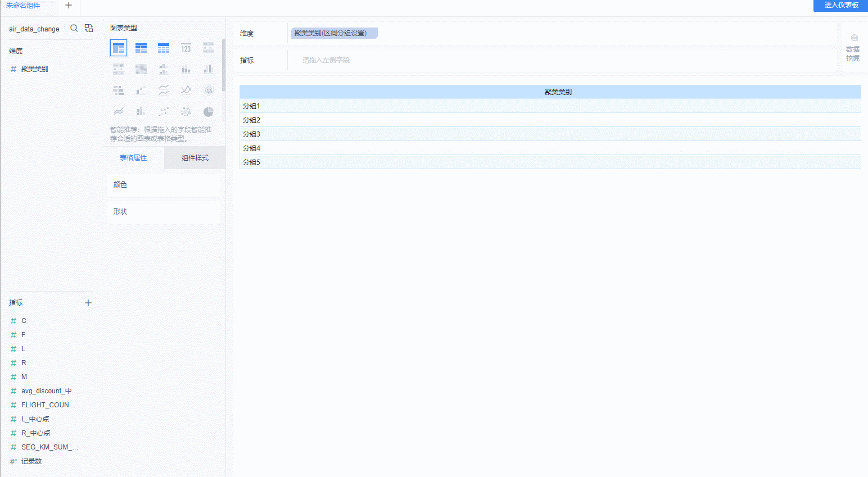The width and height of the screenshot is (868, 477).
Task: Click the switch data table icon
Action: (89, 28)
